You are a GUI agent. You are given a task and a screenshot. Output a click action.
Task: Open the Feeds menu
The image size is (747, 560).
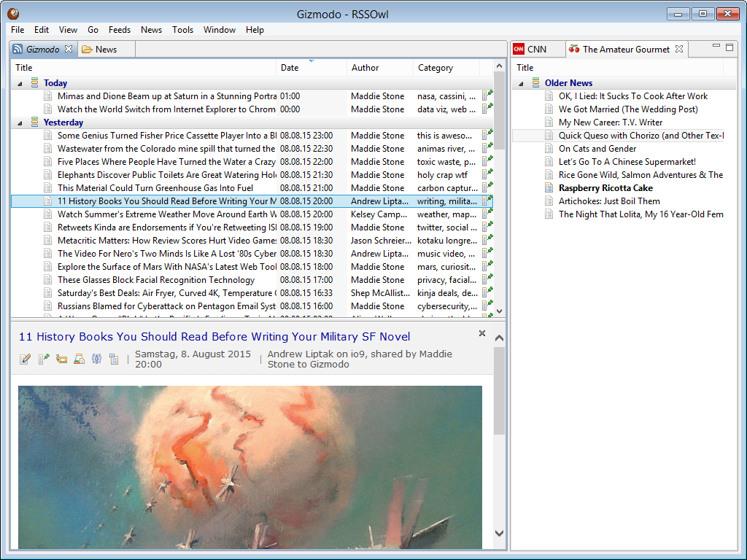point(119,30)
